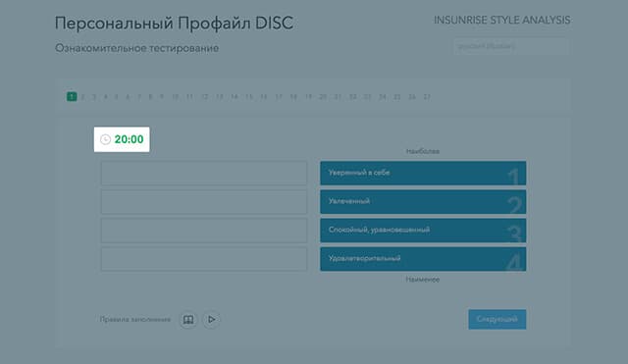Play the filling rules video

tap(212, 320)
